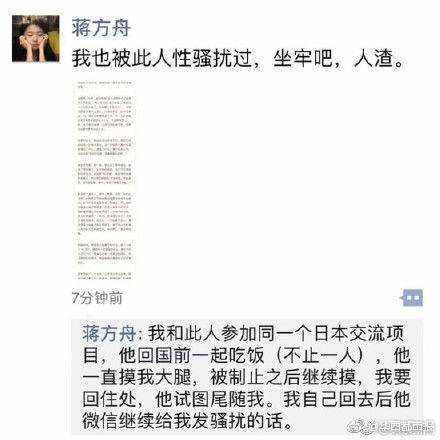Viewport: 440px width, 440px height.
Task: Reply to comment line mentioning 日本交流项目
Action: pos(244,333)
